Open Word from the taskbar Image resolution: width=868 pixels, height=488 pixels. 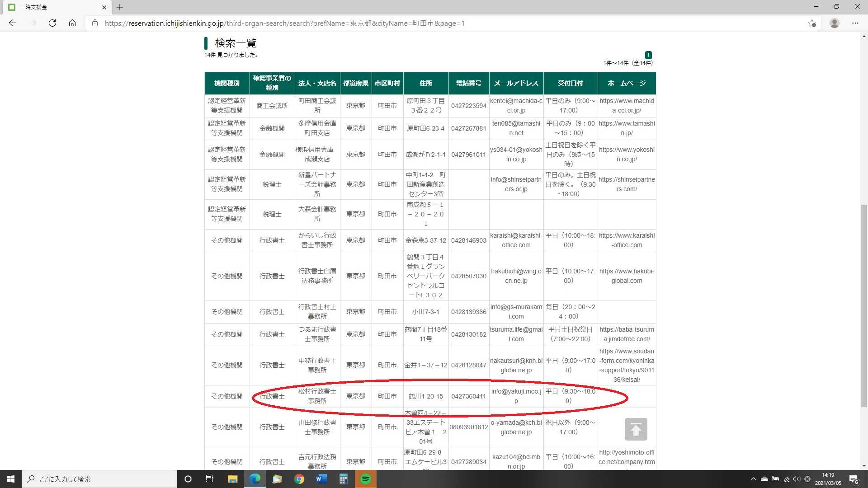point(321,479)
